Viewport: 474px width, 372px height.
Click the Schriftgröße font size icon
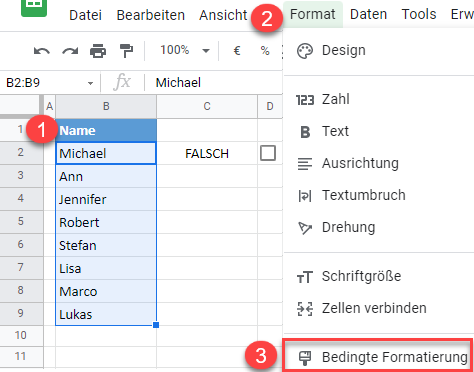pyautogui.click(x=305, y=277)
